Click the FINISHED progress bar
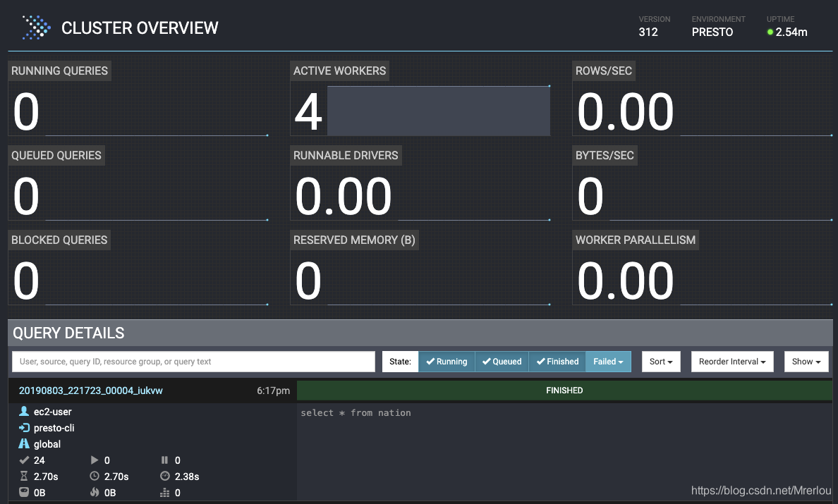 coord(564,391)
